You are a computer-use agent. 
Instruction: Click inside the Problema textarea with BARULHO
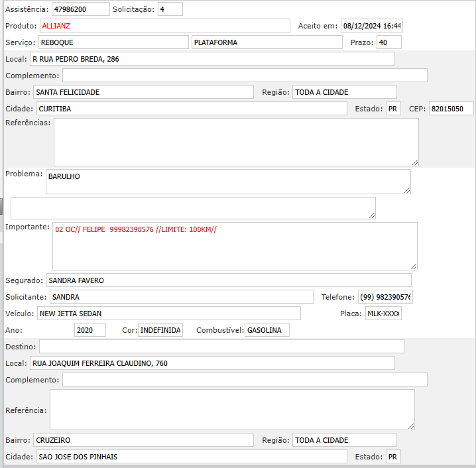click(227, 182)
